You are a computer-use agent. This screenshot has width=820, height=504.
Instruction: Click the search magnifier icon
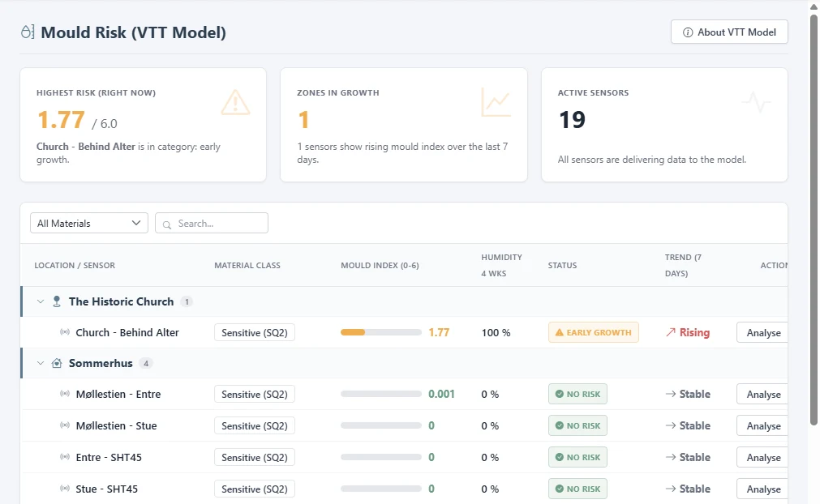tap(167, 224)
